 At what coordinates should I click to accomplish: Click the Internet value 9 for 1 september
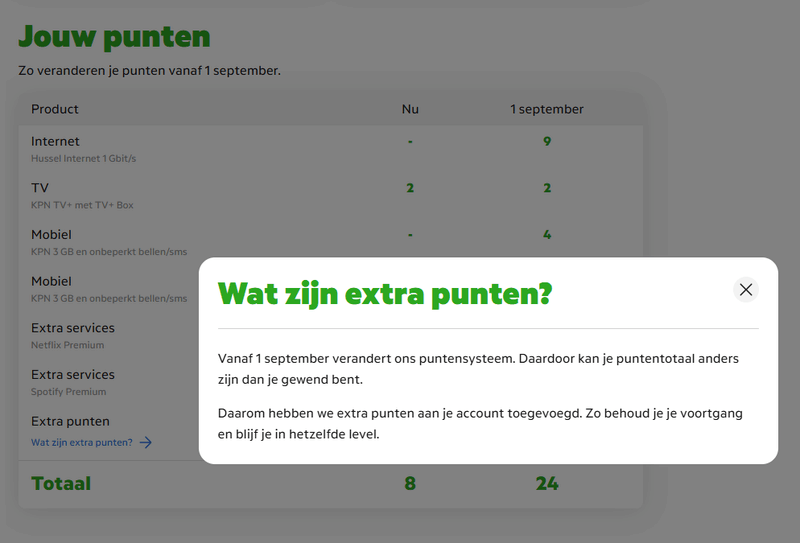[x=547, y=141]
